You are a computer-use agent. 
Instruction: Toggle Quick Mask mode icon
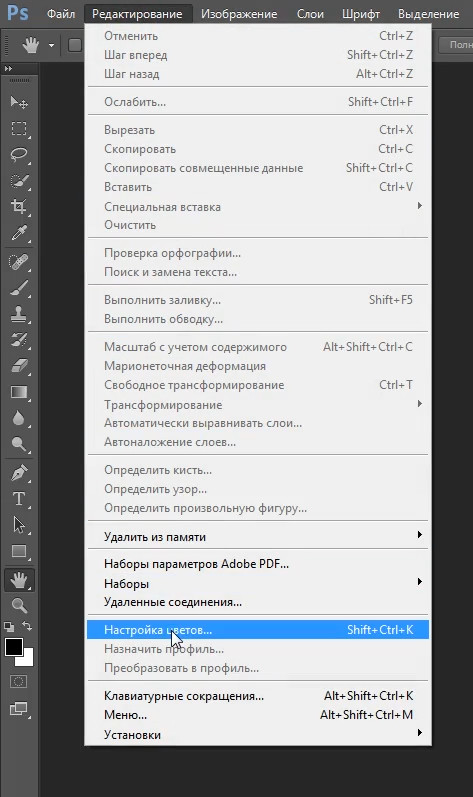[x=19, y=682]
